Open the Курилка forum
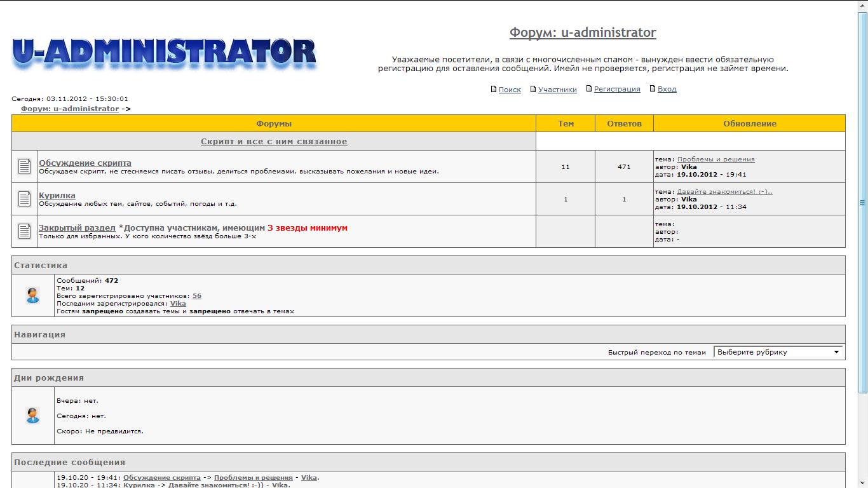Viewport: 868px width, 488px height. point(57,196)
